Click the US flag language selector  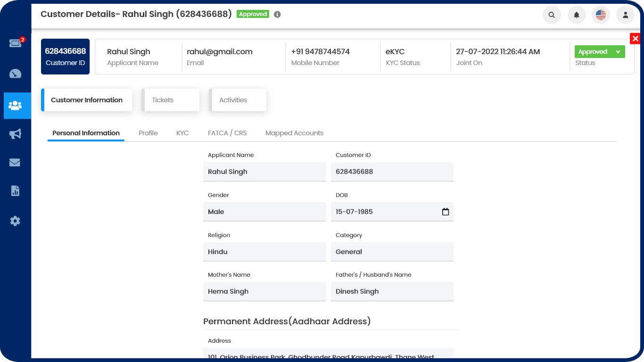pos(601,15)
